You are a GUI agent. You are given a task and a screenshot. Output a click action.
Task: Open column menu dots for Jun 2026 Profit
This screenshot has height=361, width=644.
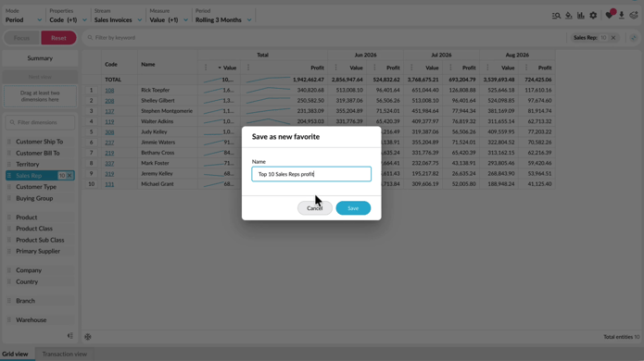374,68
